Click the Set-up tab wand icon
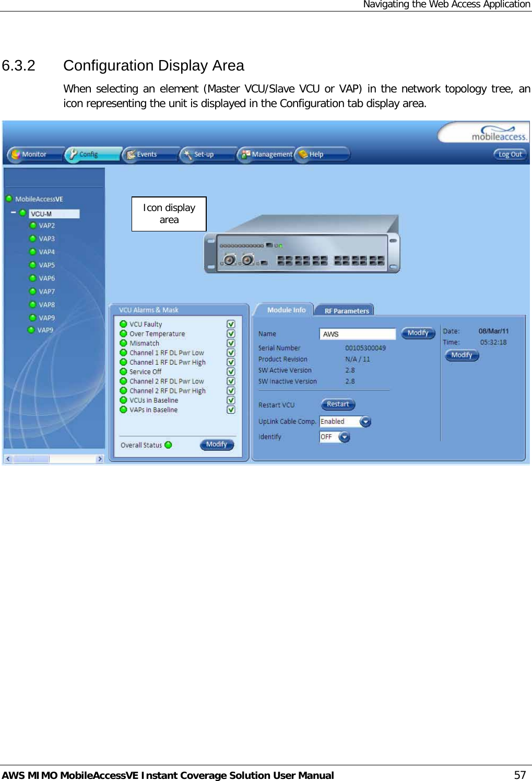The image size is (532, 781). pyautogui.click(x=188, y=154)
